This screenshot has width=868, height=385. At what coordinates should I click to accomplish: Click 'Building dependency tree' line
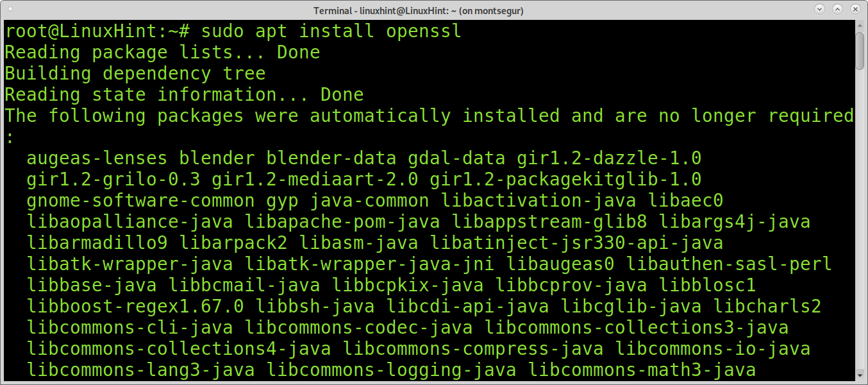point(135,74)
